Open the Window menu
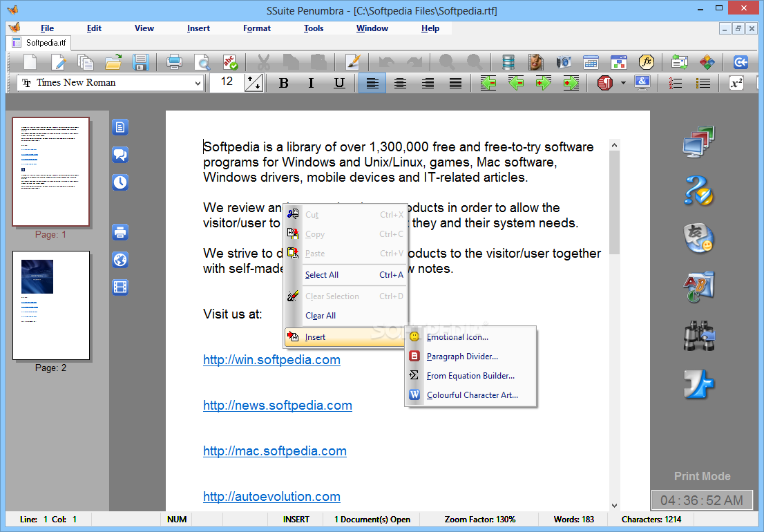Viewport: 764px width, 532px height. tap(372, 28)
